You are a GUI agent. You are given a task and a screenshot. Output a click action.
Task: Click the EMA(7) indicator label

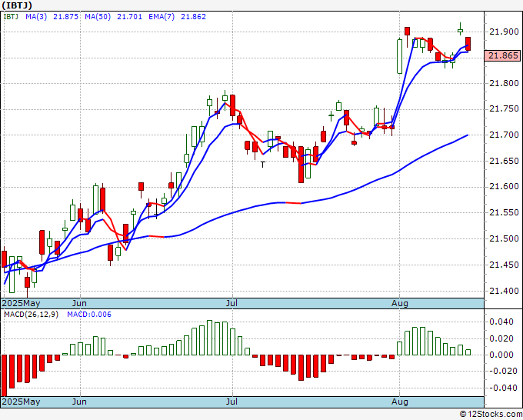tap(162, 17)
